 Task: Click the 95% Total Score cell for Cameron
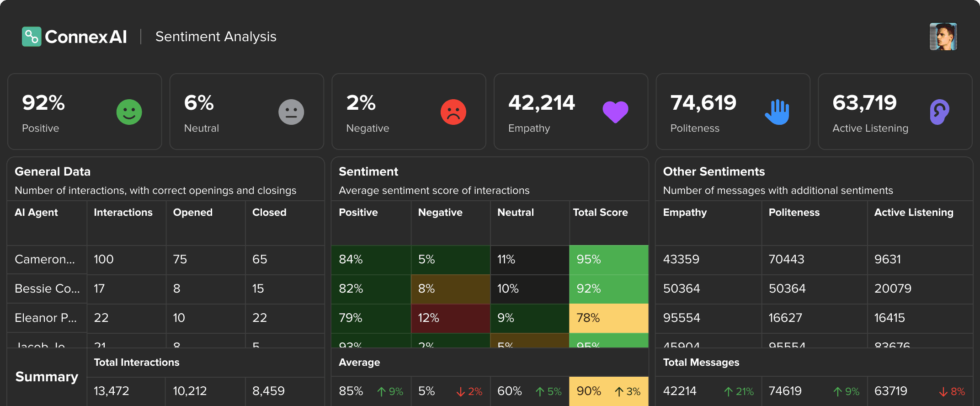(609, 260)
